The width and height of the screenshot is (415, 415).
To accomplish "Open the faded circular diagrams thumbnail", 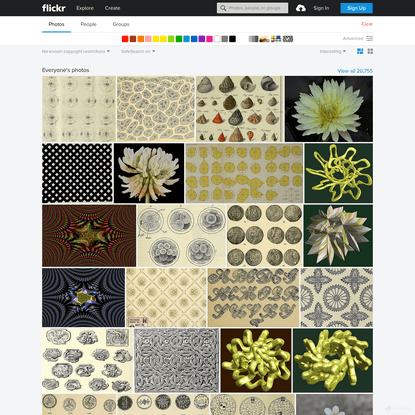I will (x=79, y=109).
